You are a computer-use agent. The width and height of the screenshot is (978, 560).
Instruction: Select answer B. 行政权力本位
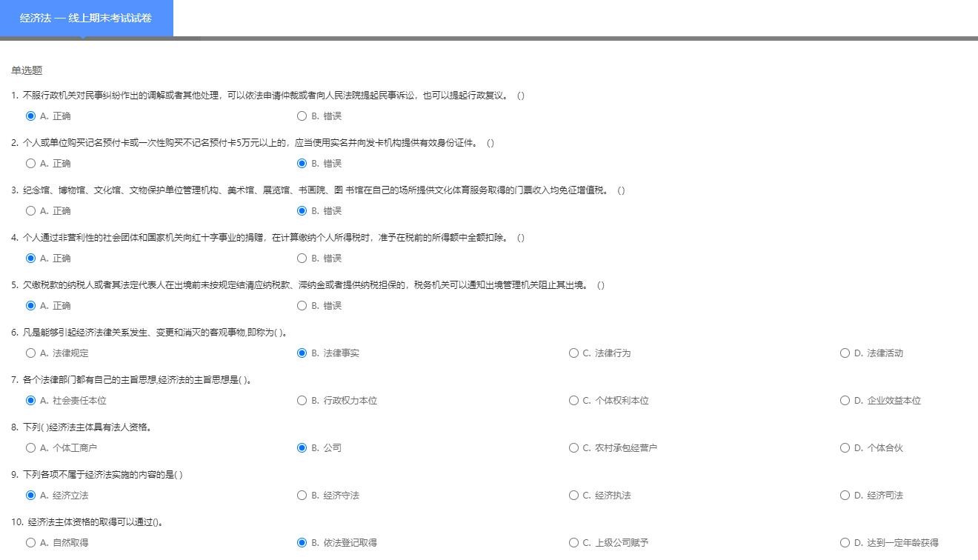point(302,401)
